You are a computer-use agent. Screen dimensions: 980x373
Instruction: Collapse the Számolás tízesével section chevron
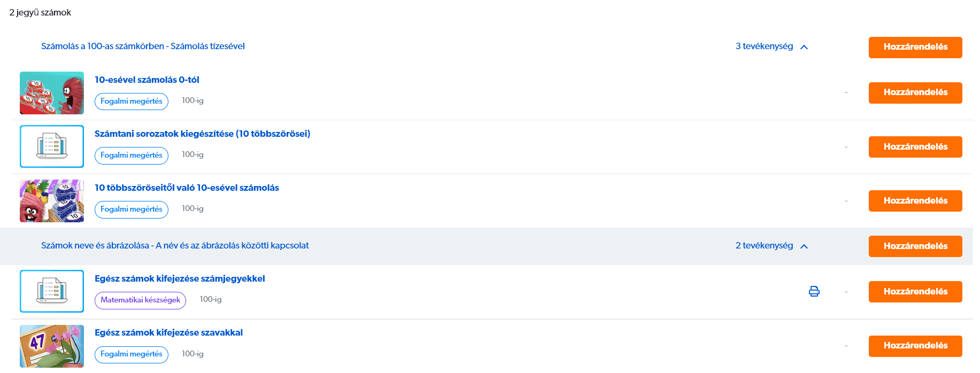click(x=804, y=47)
